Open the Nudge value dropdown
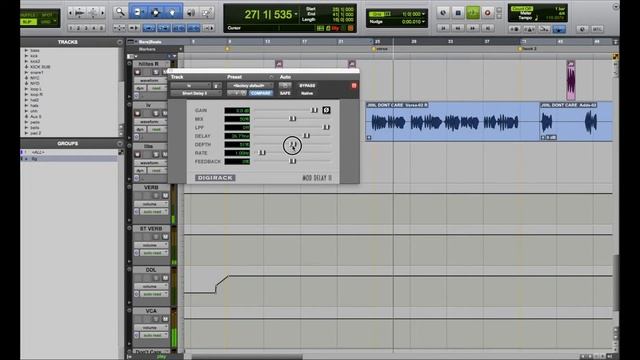640x360 pixels. click(423, 22)
